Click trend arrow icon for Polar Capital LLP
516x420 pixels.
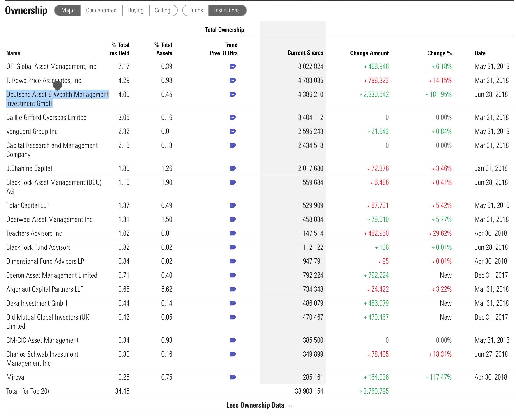coord(233,205)
